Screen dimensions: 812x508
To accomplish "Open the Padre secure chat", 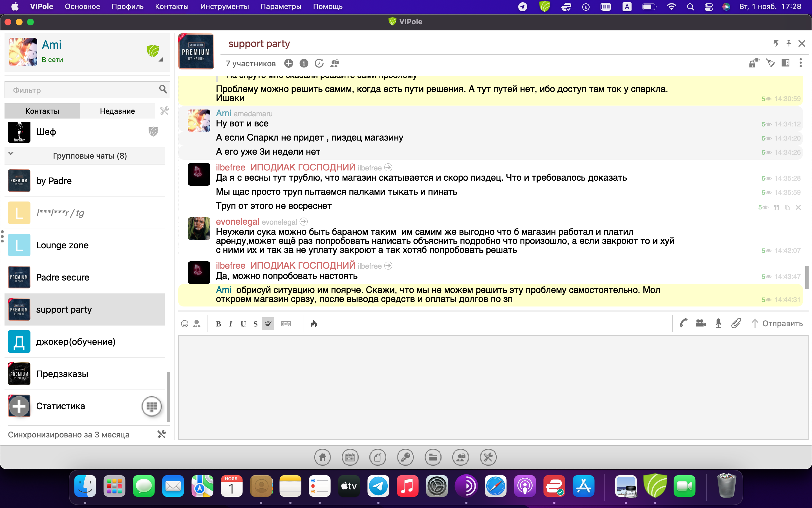I will 85,277.
